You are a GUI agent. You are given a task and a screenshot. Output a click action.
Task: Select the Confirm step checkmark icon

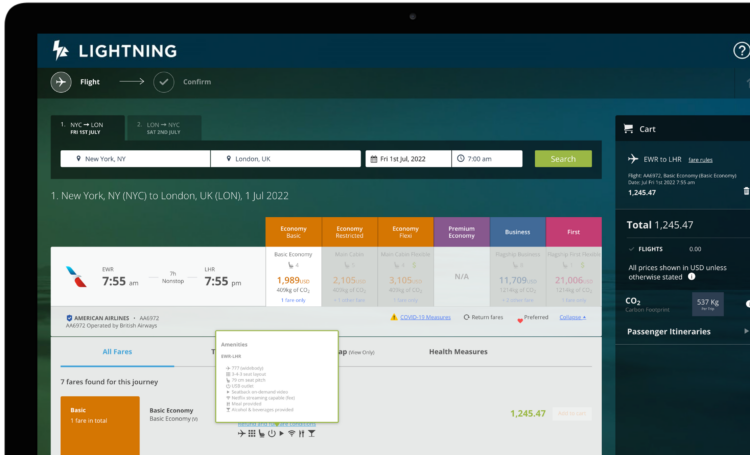pyautogui.click(x=164, y=82)
